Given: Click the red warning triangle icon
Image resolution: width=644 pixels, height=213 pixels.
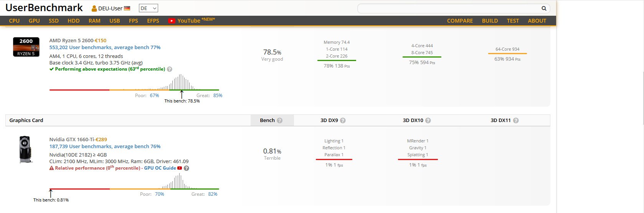Looking at the screenshot, I should point(51,168).
